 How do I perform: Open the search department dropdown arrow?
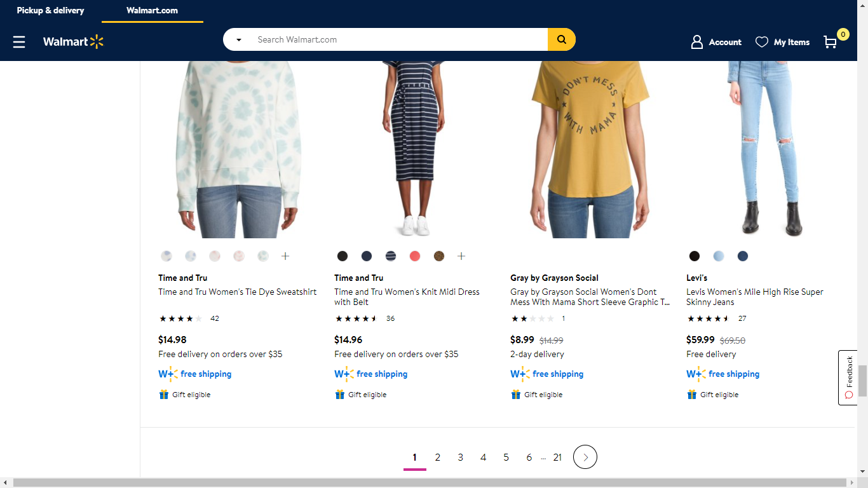239,39
